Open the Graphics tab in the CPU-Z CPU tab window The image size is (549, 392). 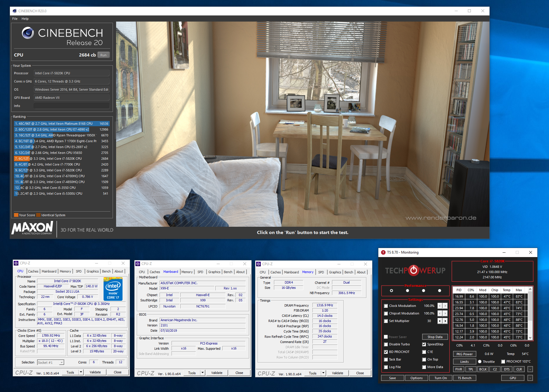(x=93, y=271)
